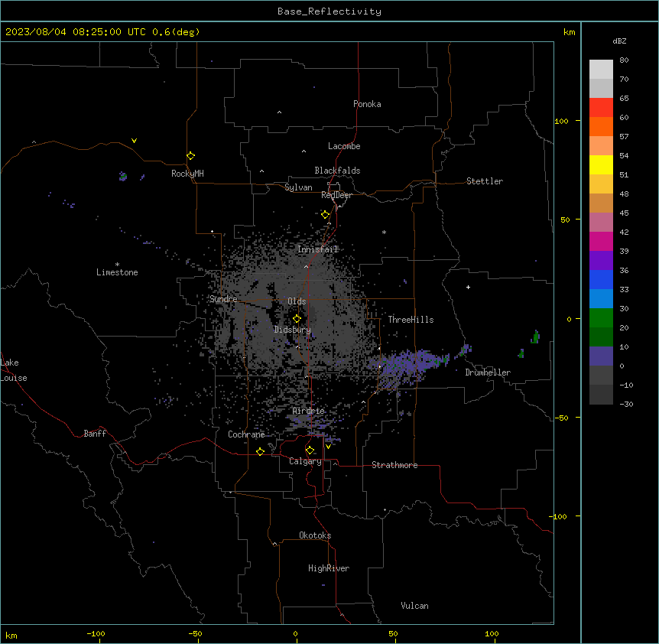Click the yellow diamond marker above Calgary label
The height and width of the screenshot is (644, 659).
[x=310, y=450]
